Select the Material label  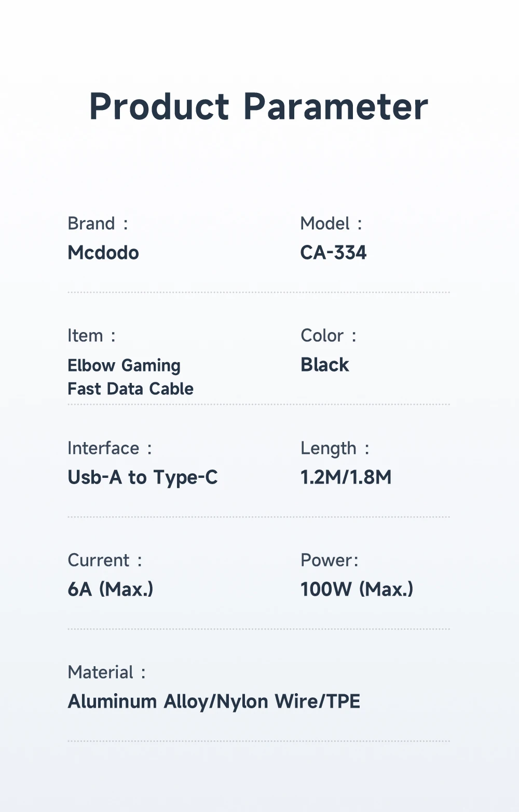(x=107, y=672)
